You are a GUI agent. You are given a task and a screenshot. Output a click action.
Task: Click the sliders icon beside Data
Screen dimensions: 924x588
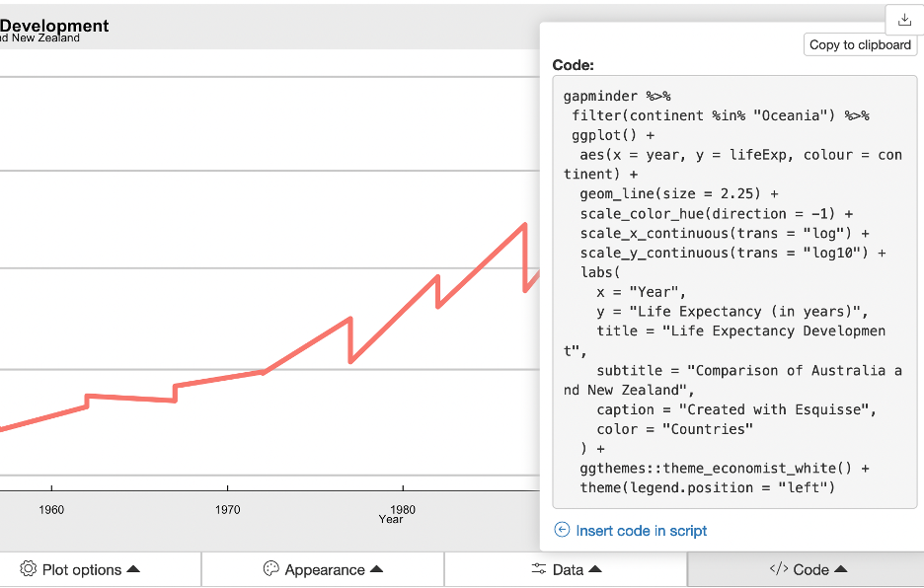pyautogui.click(x=539, y=569)
